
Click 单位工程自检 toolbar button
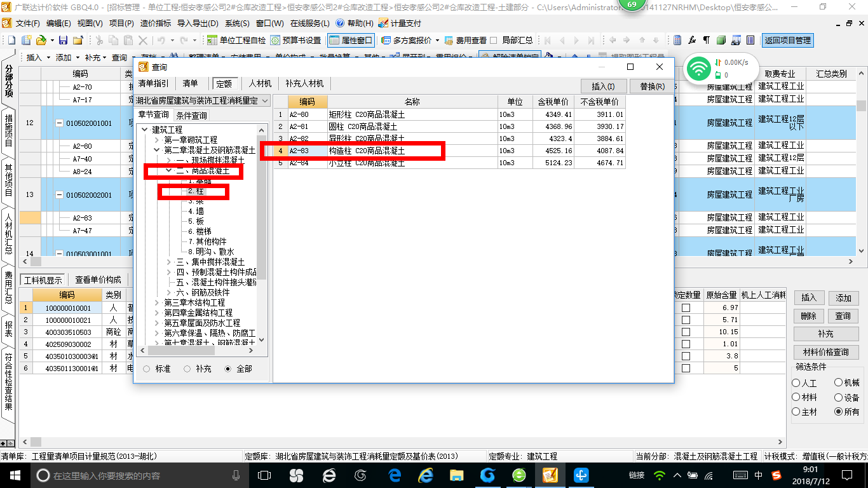pyautogui.click(x=237, y=40)
